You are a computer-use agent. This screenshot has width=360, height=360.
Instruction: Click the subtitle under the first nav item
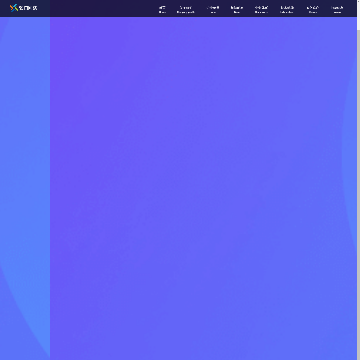[x=162, y=12]
